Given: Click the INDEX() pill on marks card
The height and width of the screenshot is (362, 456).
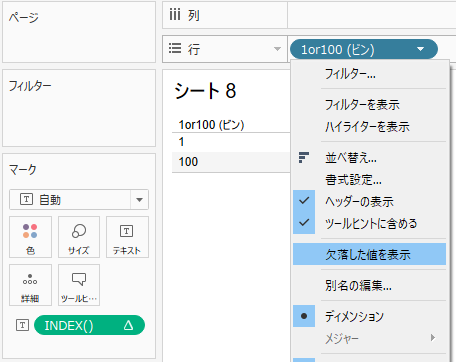Looking at the screenshot, I should pos(89,325).
